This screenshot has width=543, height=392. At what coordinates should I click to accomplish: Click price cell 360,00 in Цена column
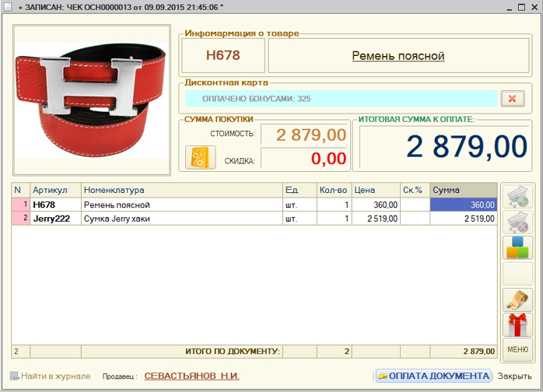click(x=376, y=205)
